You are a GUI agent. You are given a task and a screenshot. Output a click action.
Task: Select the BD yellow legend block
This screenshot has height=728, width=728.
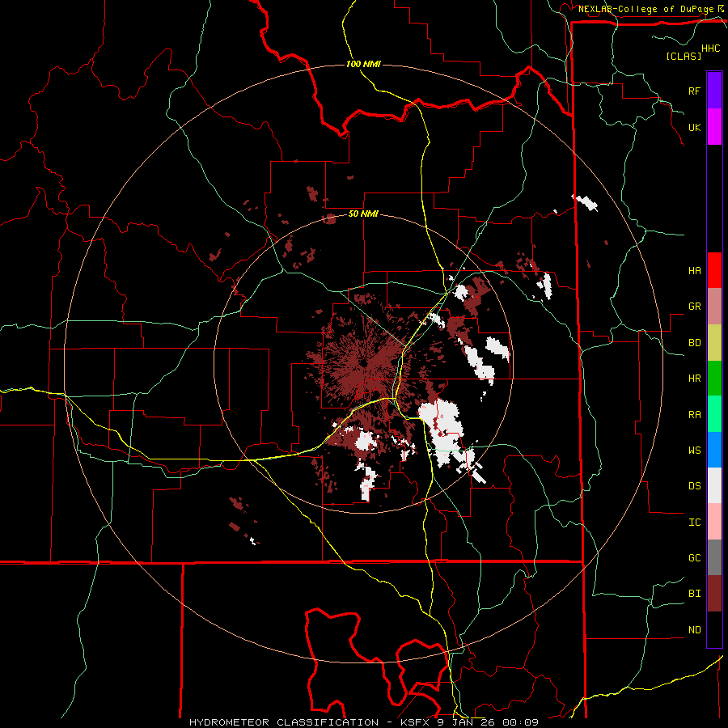[714, 342]
